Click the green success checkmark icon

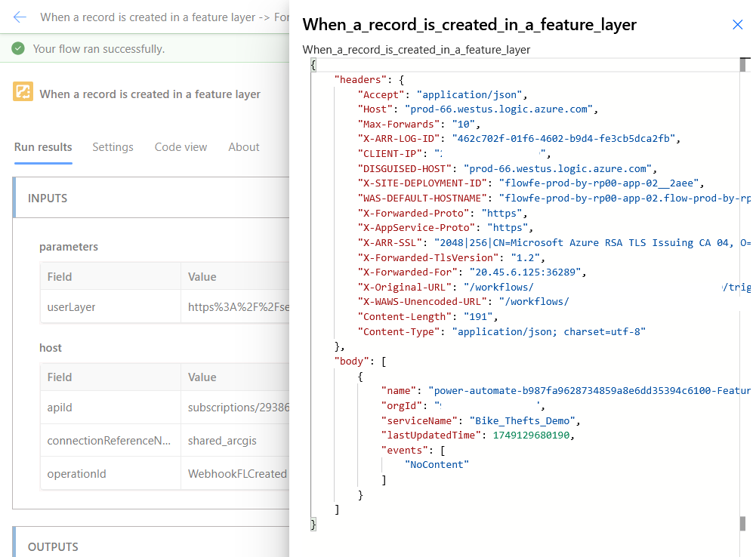tap(19, 47)
